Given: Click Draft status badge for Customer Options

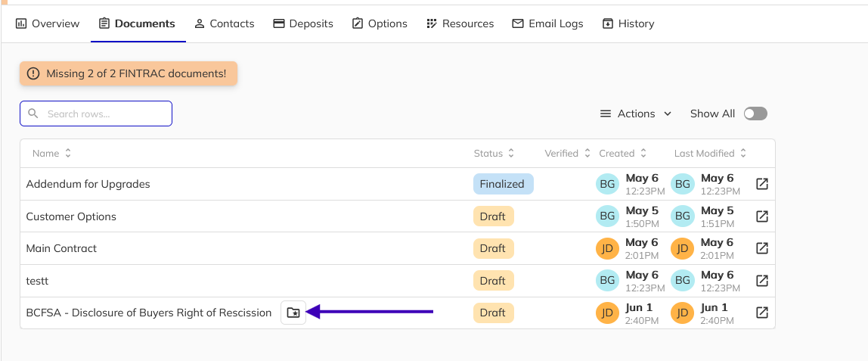Looking at the screenshot, I should (x=493, y=216).
